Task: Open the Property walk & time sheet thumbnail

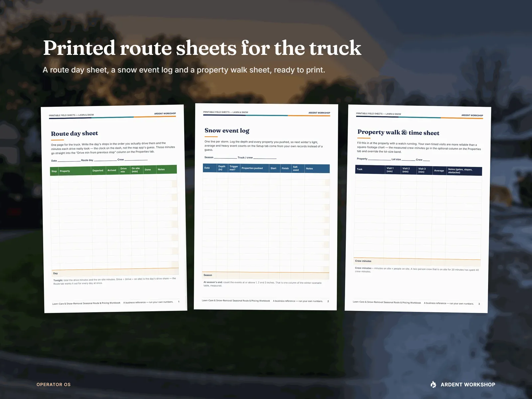Action: pyautogui.click(x=418, y=209)
